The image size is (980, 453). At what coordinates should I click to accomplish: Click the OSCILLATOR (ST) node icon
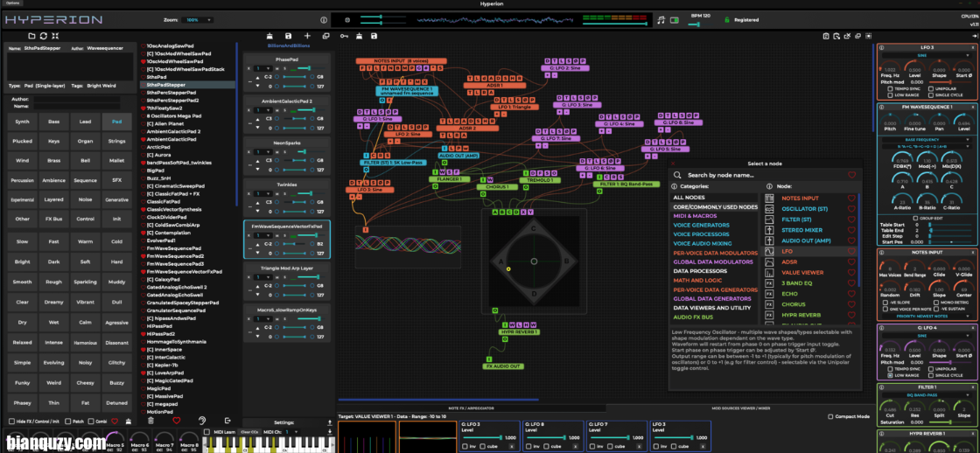[x=770, y=209]
